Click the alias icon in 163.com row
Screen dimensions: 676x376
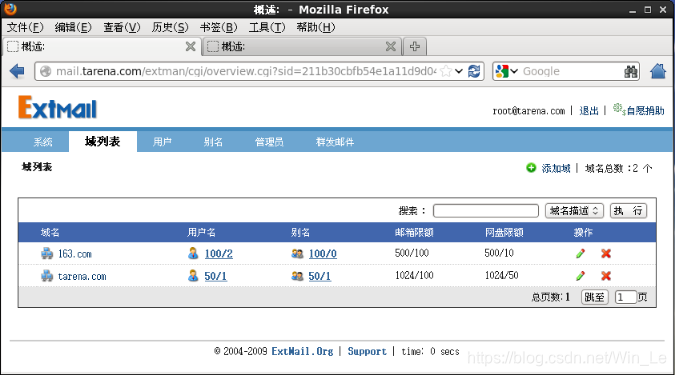coord(297,254)
